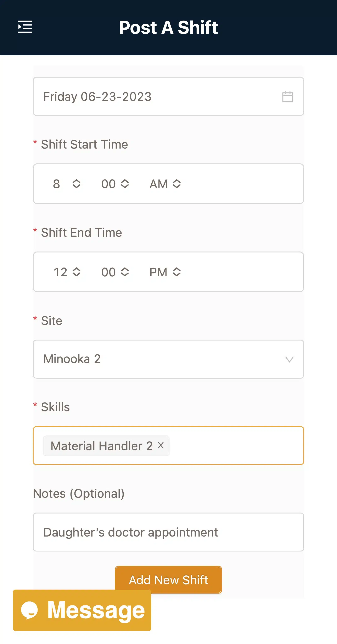
Task: Click the Material Handler 2 tag
Action: pyautogui.click(x=101, y=446)
